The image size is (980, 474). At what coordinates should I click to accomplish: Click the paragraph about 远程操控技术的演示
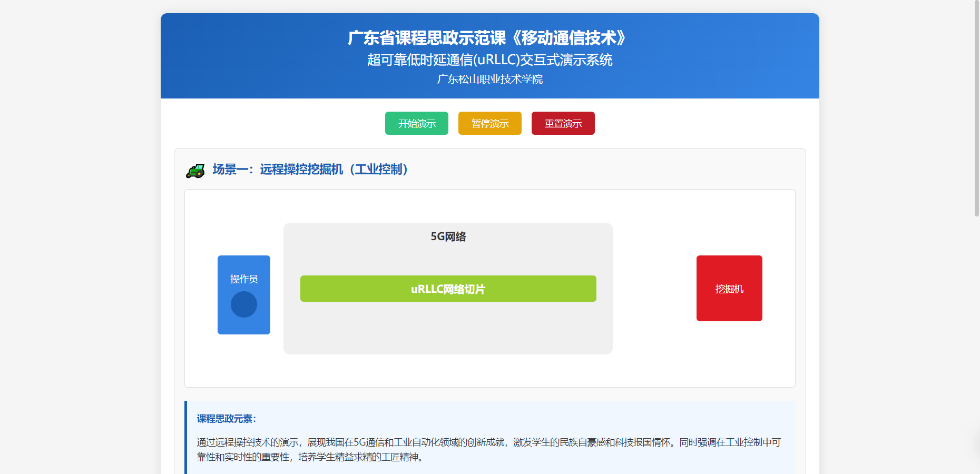(488, 449)
